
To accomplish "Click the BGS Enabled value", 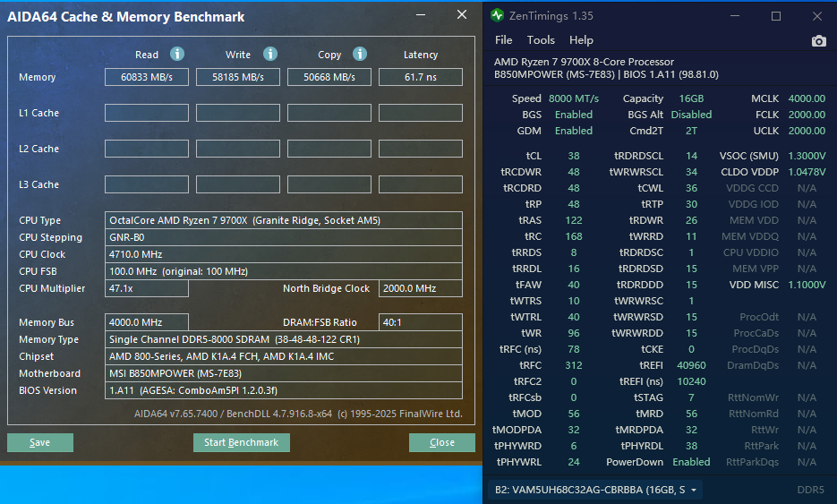I will point(574,115).
